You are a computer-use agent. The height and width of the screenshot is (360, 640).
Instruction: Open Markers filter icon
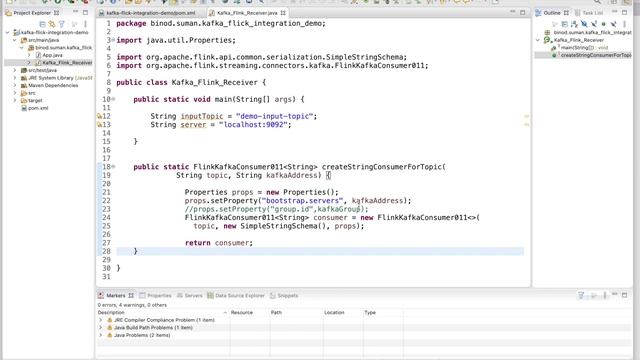click(x=581, y=295)
